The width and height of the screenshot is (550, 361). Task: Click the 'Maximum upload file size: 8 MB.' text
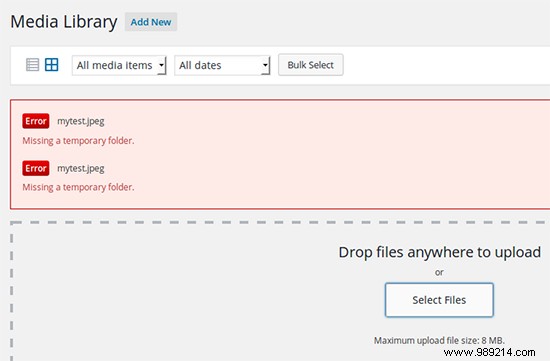439,340
